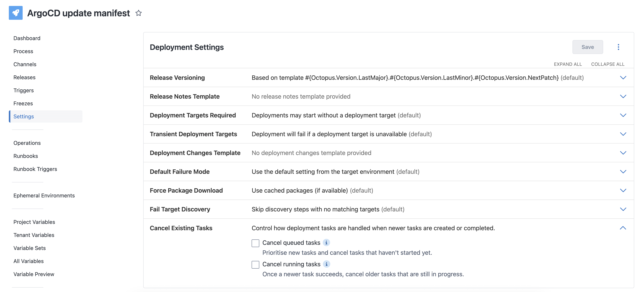Navigate to the Dashboard page

click(27, 38)
